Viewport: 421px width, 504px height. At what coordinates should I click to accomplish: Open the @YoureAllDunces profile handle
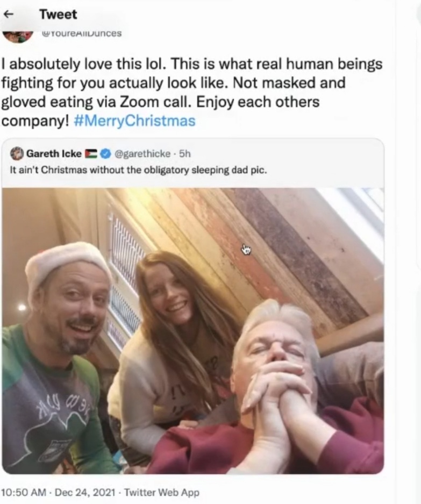point(82,33)
